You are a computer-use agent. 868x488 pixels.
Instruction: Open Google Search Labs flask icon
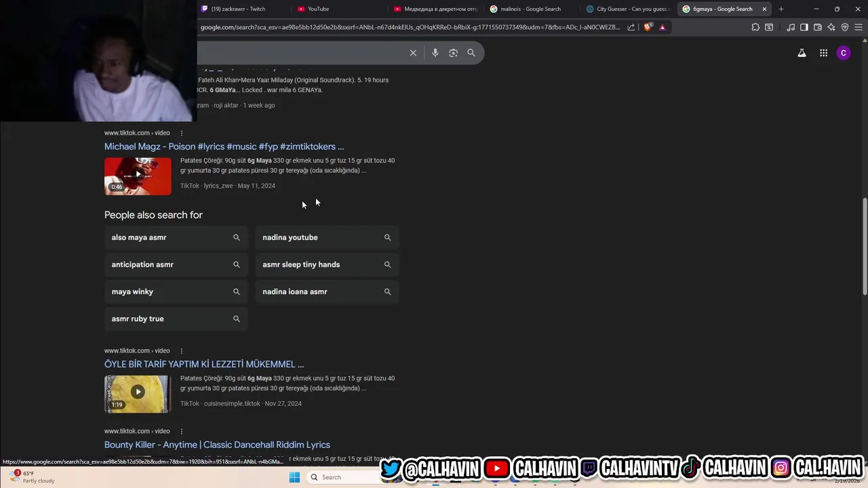coord(802,53)
